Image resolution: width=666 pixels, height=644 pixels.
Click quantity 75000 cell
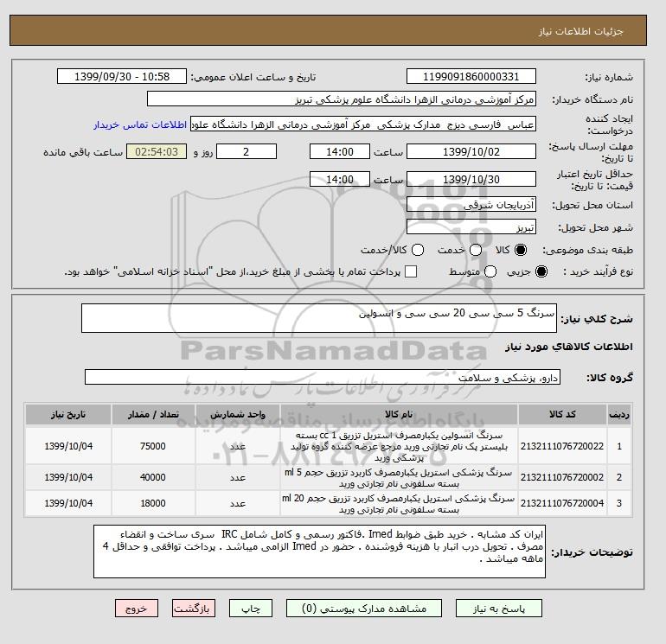point(153,446)
